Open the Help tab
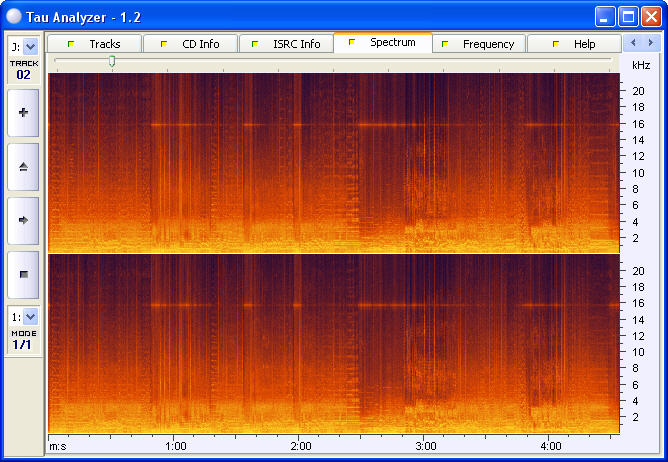The image size is (668, 462). [574, 44]
